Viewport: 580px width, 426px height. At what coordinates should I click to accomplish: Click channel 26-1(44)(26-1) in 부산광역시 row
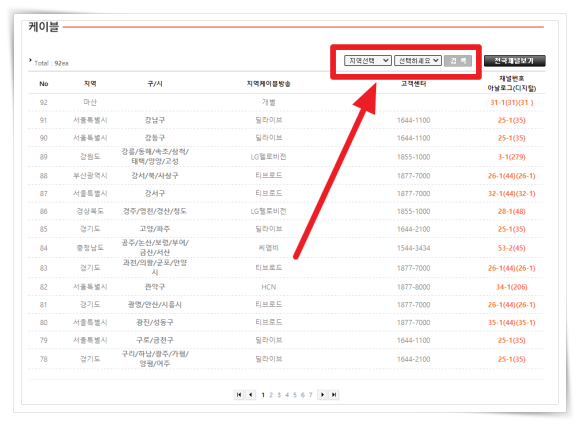point(512,176)
